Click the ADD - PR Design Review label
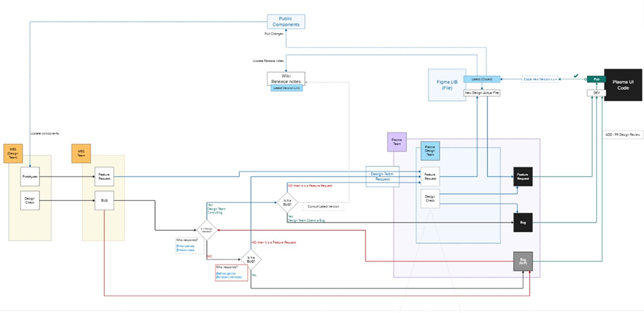The height and width of the screenshot is (313, 644). pyautogui.click(x=624, y=135)
